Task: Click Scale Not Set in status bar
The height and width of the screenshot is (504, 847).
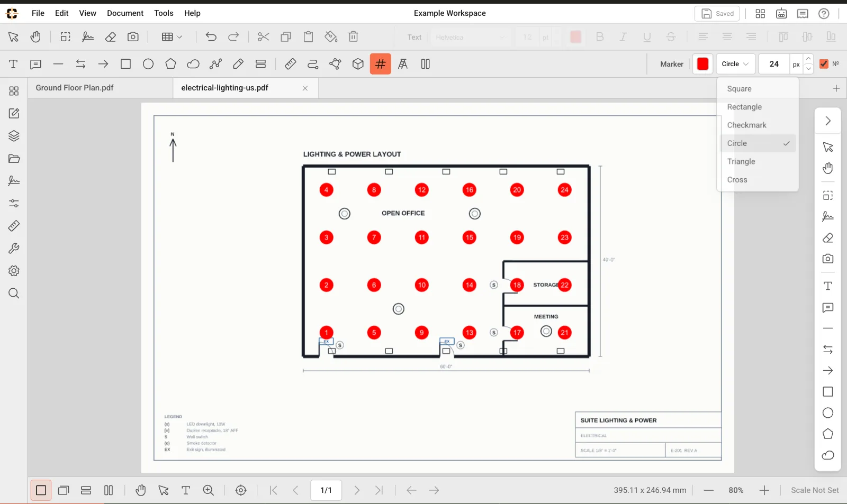Action: [815, 490]
